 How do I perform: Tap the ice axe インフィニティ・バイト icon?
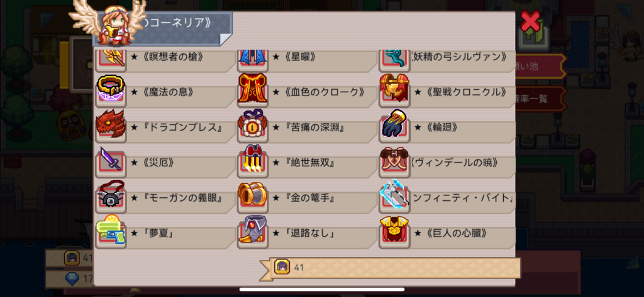point(394,195)
